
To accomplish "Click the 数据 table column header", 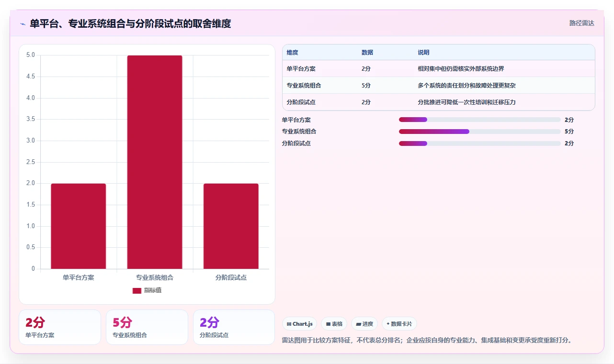I will click(367, 53).
